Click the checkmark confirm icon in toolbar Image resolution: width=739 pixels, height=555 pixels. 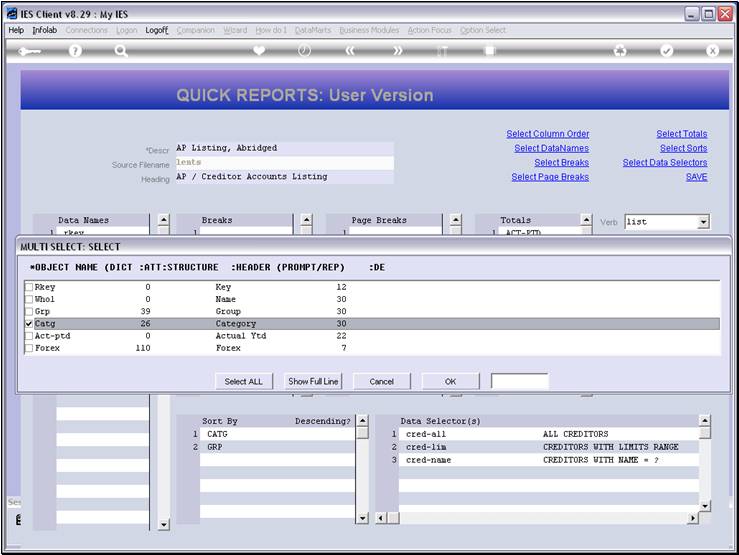point(666,50)
